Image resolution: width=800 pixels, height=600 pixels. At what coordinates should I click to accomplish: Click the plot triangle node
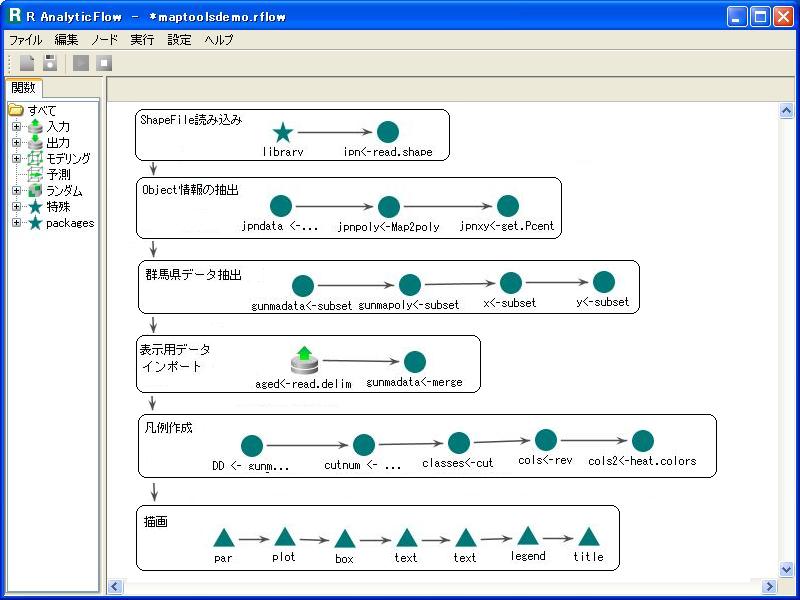click(x=284, y=538)
